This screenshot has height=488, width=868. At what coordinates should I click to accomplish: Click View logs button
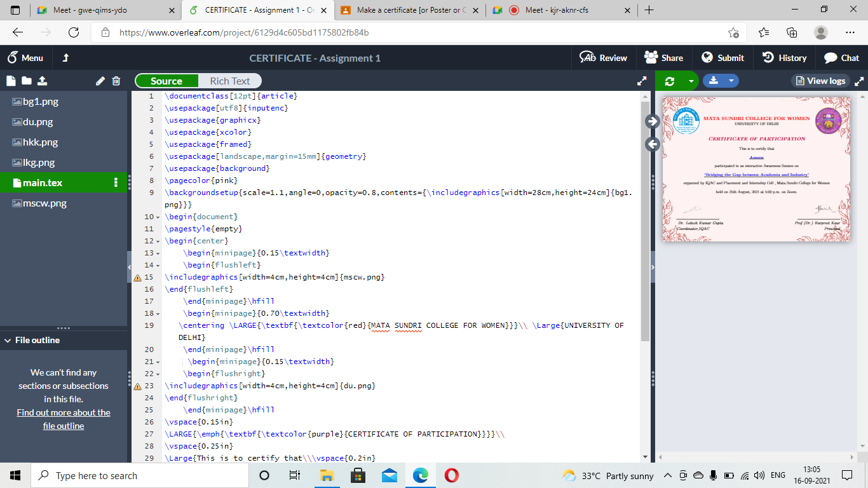820,81
